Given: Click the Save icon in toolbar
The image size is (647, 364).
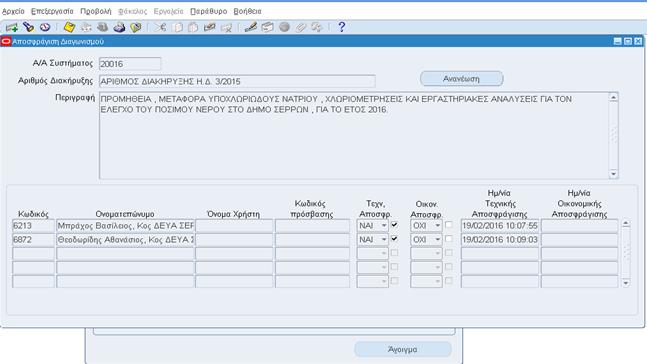Looking at the screenshot, I should pyautogui.click(x=69, y=27).
